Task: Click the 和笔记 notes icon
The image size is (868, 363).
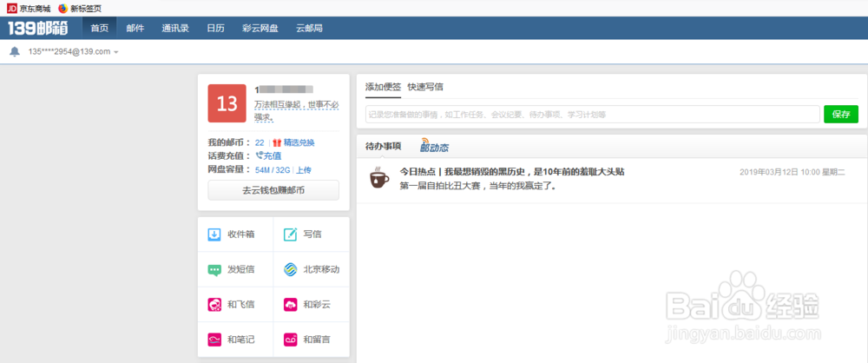Action: [214, 340]
